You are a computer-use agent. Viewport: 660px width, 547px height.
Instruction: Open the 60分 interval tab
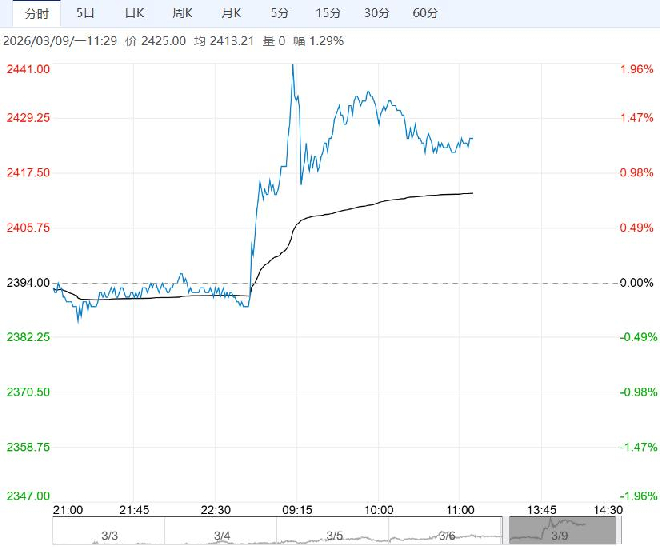[425, 13]
